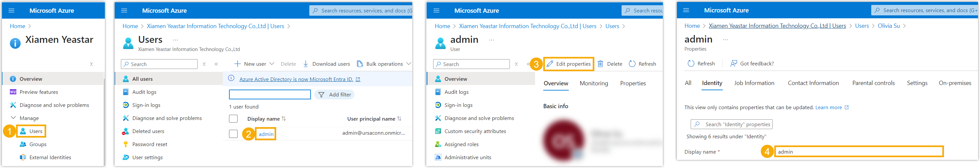The width and height of the screenshot is (980, 168).
Task: Select the All tab in admin Properties panel
Action: coord(688,83)
